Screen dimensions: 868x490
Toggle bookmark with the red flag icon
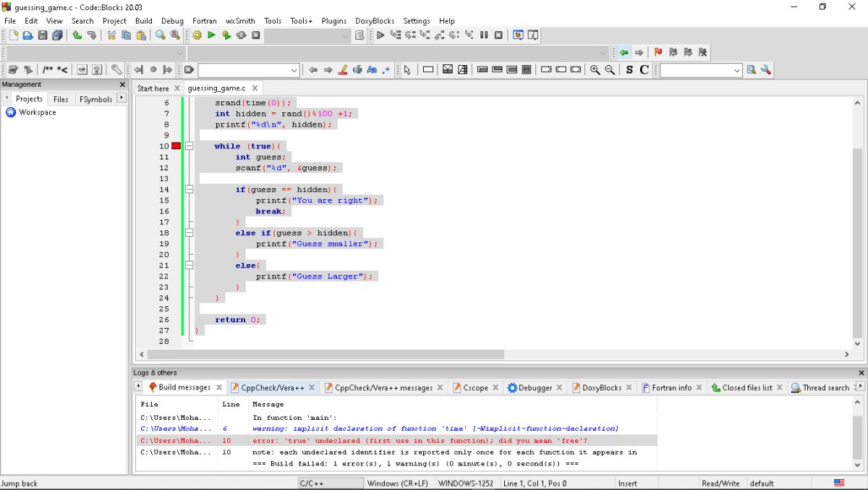pyautogui.click(x=658, y=53)
